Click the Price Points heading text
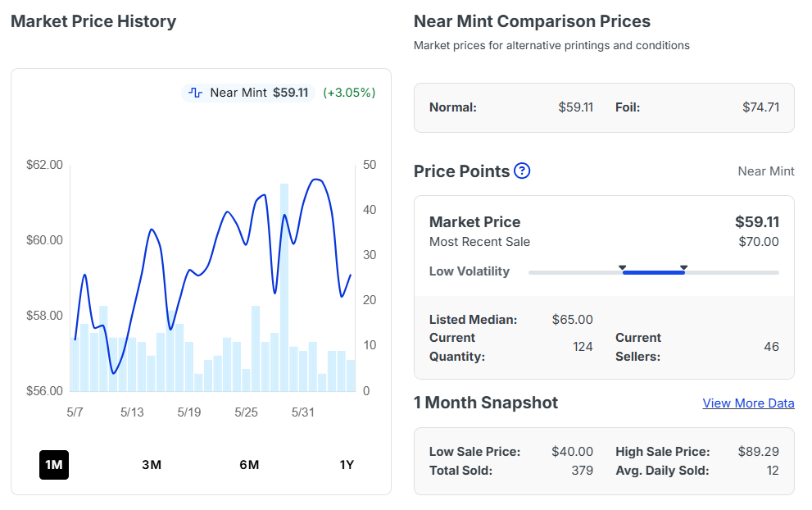This screenshot has height=510, width=812. point(462,171)
